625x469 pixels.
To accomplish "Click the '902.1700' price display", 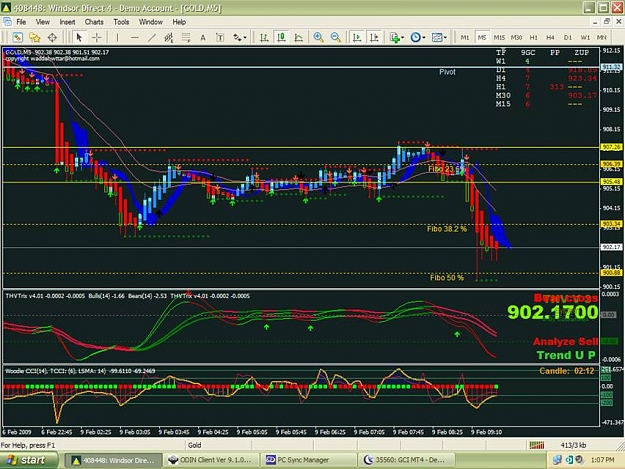I will [553, 312].
